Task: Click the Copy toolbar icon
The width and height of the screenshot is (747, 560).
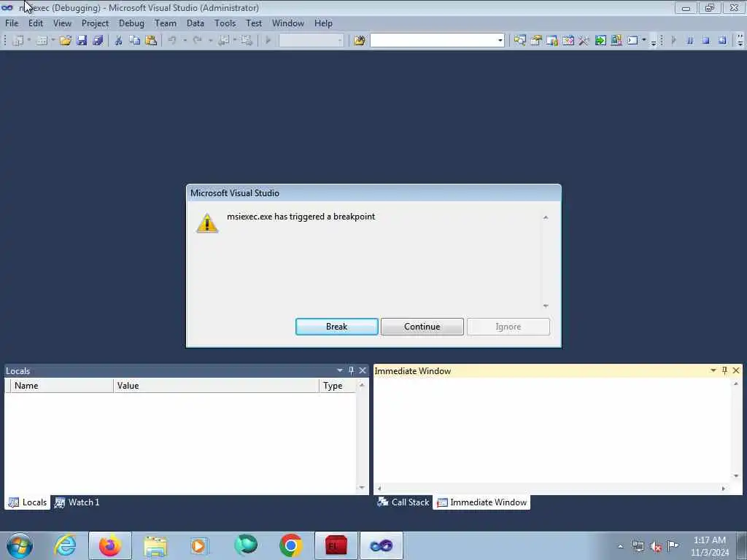Action: [135, 41]
